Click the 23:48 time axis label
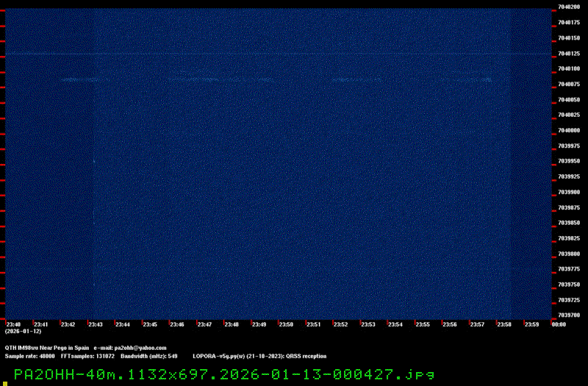Viewport: 588px width, 386px height. point(232,324)
